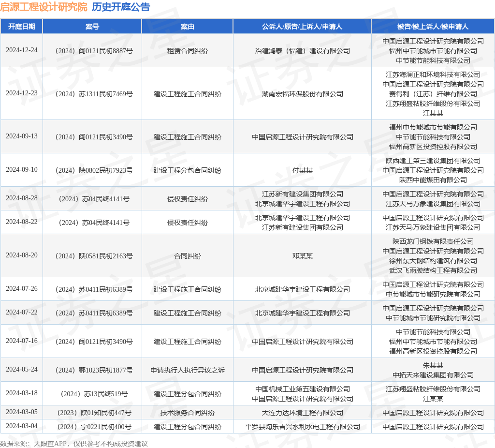Image resolution: width=495 pixels, height=448 pixels.
Task: Select the 公诉人/原告/上诉人/申请人 column header
Action: coord(302,27)
